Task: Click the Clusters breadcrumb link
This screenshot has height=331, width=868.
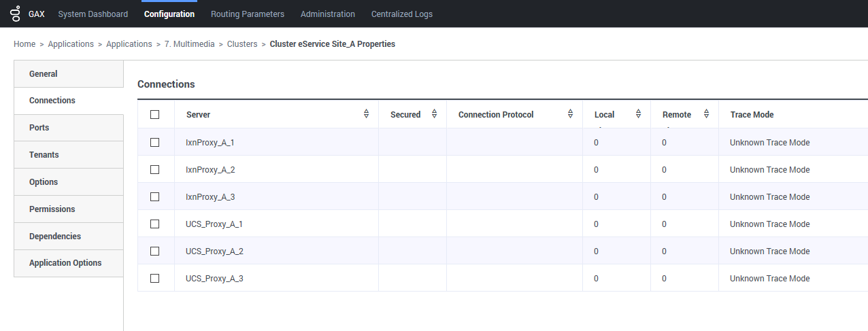Action: point(241,44)
